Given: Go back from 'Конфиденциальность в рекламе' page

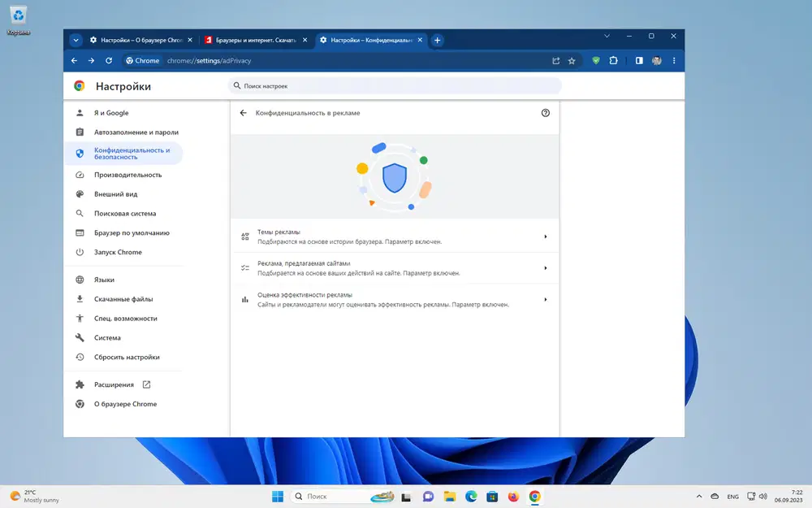Looking at the screenshot, I should [x=244, y=112].
